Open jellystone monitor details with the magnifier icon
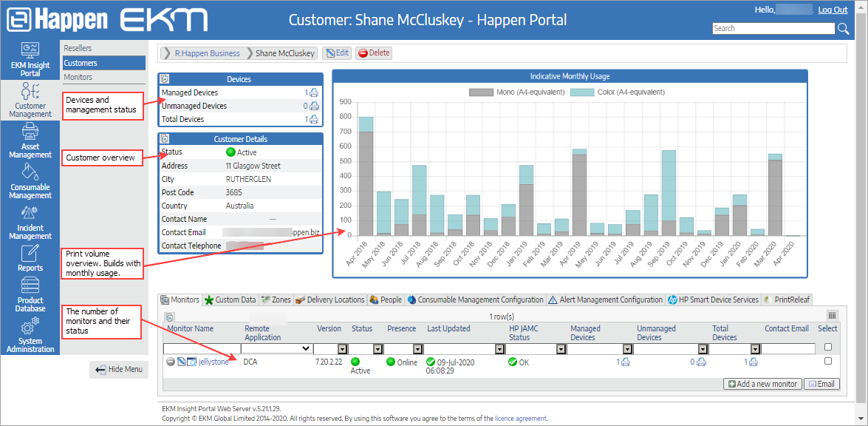Viewport: 868px width, 426px height. point(193,362)
